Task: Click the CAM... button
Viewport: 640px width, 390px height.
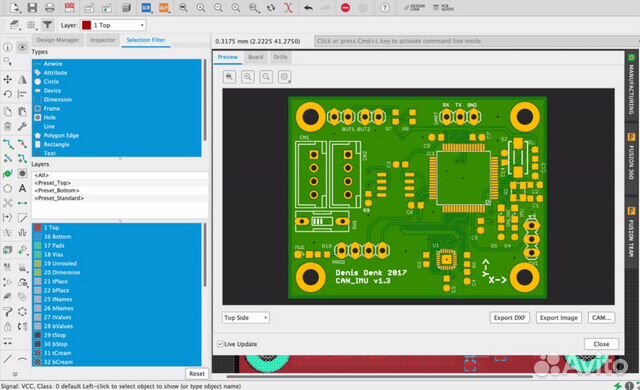Action: tap(601, 317)
